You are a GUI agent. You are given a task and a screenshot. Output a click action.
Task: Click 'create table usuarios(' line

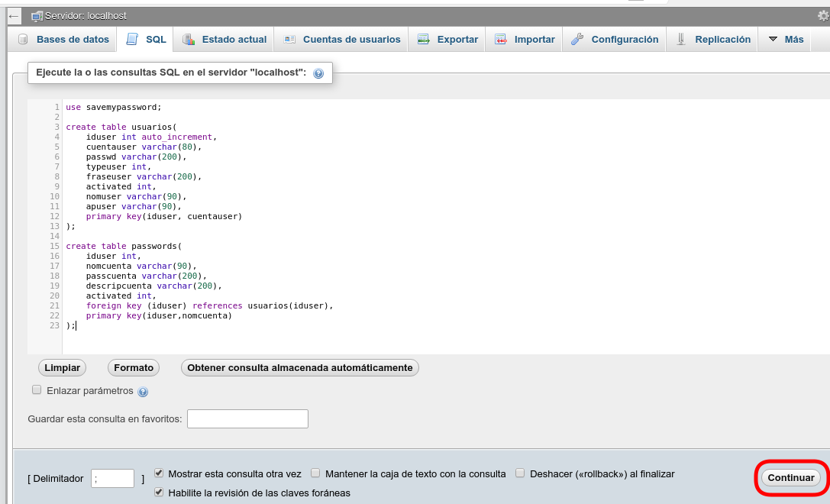pos(121,127)
